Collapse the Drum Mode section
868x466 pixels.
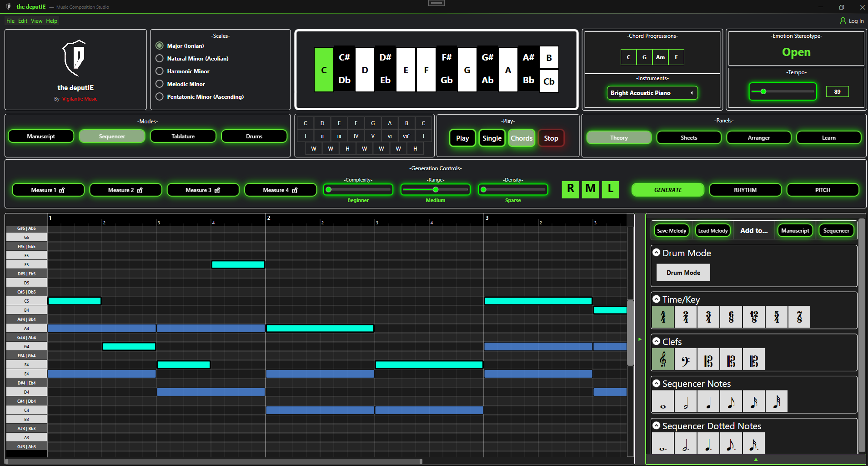tap(656, 253)
